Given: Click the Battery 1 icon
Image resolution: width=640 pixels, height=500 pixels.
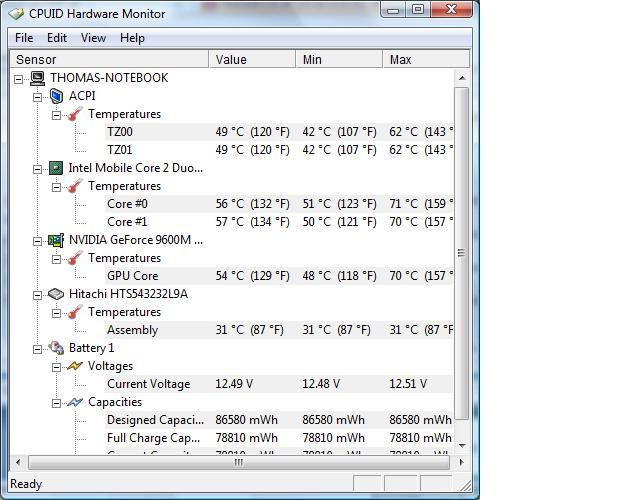Looking at the screenshot, I should (56, 348).
